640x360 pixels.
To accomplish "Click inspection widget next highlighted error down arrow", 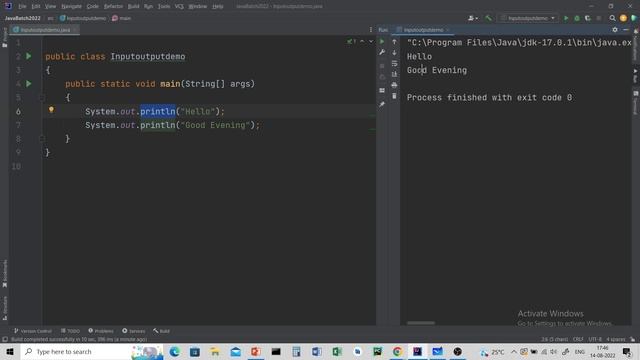I will click(x=371, y=41).
